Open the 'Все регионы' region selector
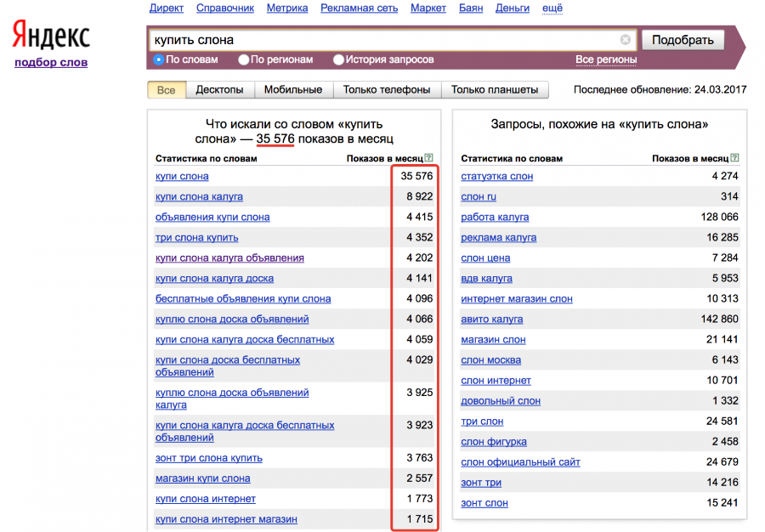Viewport: 765px width, 532px height. click(606, 60)
